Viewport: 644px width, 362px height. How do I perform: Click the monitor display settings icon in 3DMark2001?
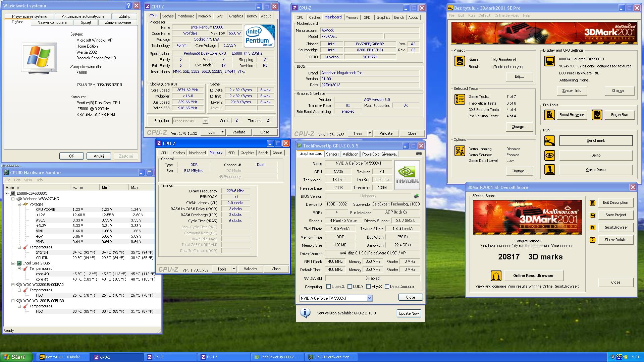click(x=549, y=61)
